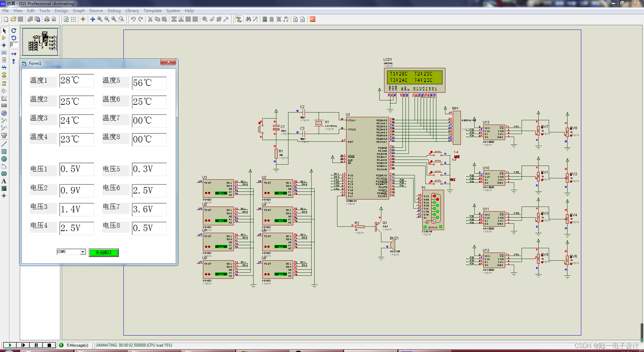Redraw the display with refresh icon
644x352 pixels.
66,19
